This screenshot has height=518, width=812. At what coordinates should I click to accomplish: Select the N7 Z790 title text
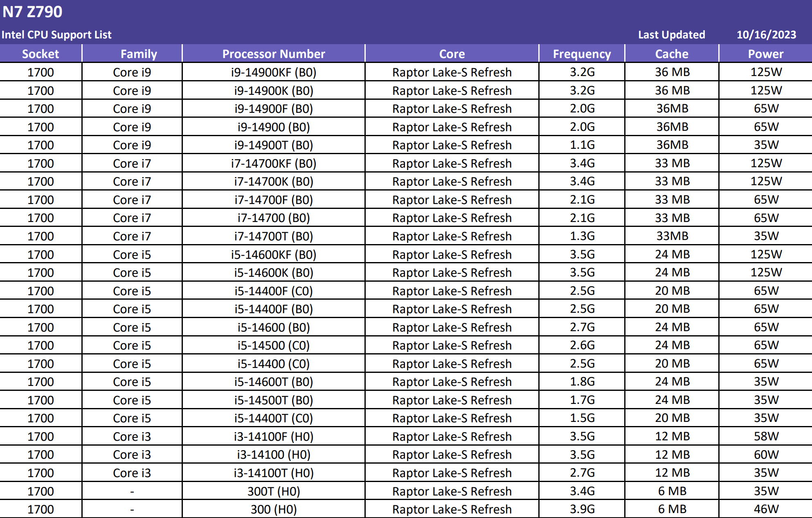point(32,12)
